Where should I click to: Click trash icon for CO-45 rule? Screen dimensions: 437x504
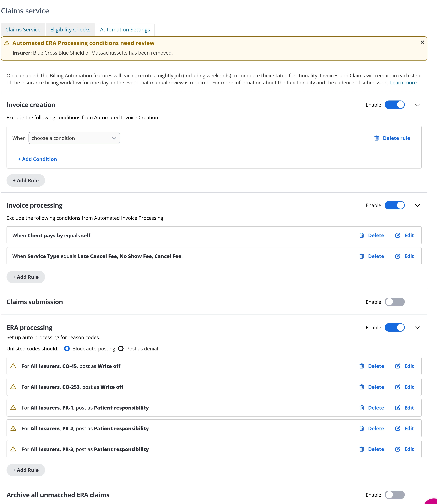[x=362, y=366]
